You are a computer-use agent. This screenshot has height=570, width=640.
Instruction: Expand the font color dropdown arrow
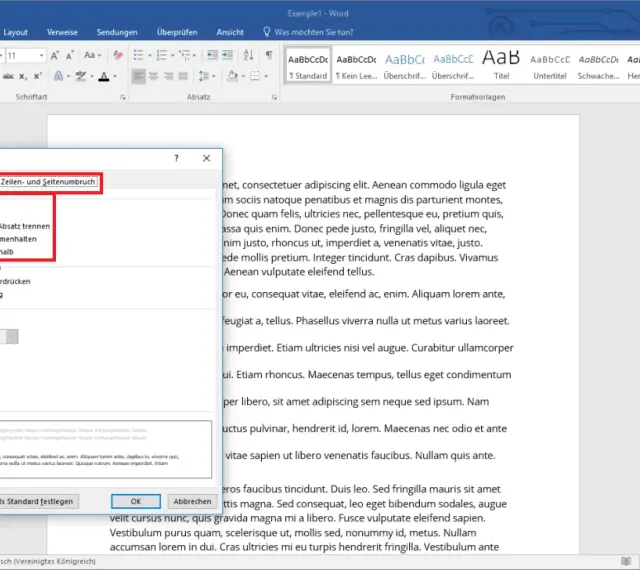point(115,76)
